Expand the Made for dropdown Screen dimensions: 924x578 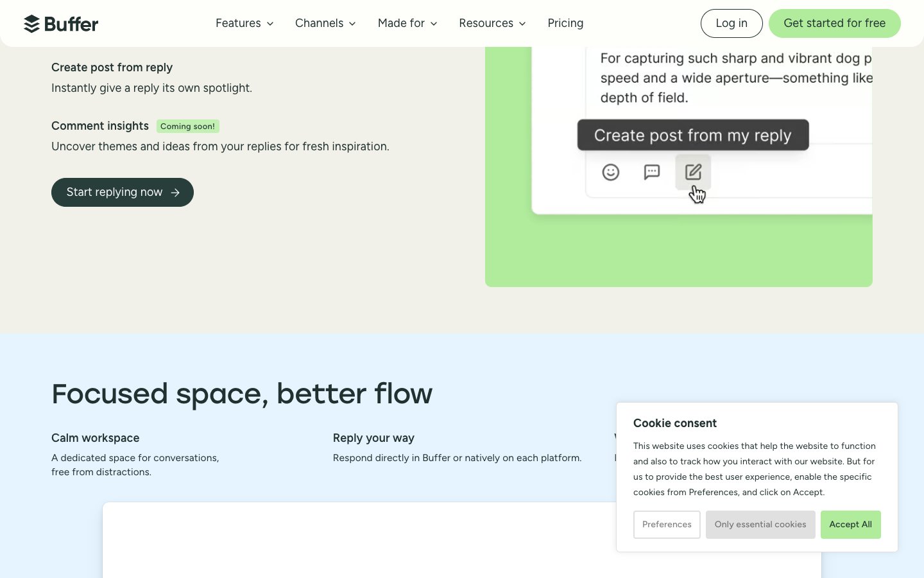tap(407, 23)
